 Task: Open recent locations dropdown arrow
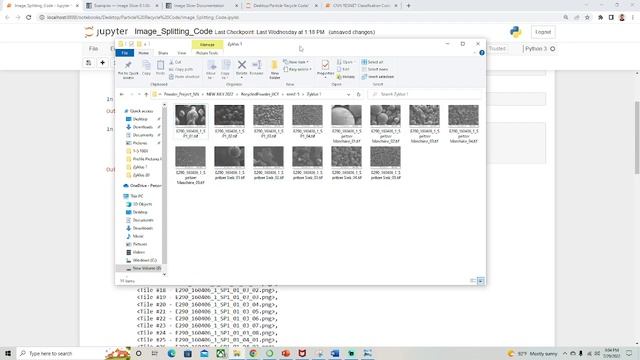139,94
